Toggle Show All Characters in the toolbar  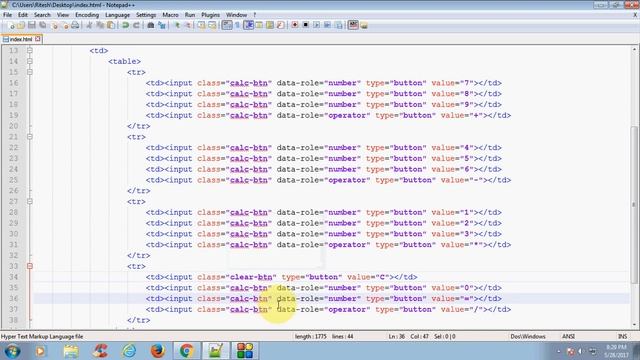tap(237, 25)
